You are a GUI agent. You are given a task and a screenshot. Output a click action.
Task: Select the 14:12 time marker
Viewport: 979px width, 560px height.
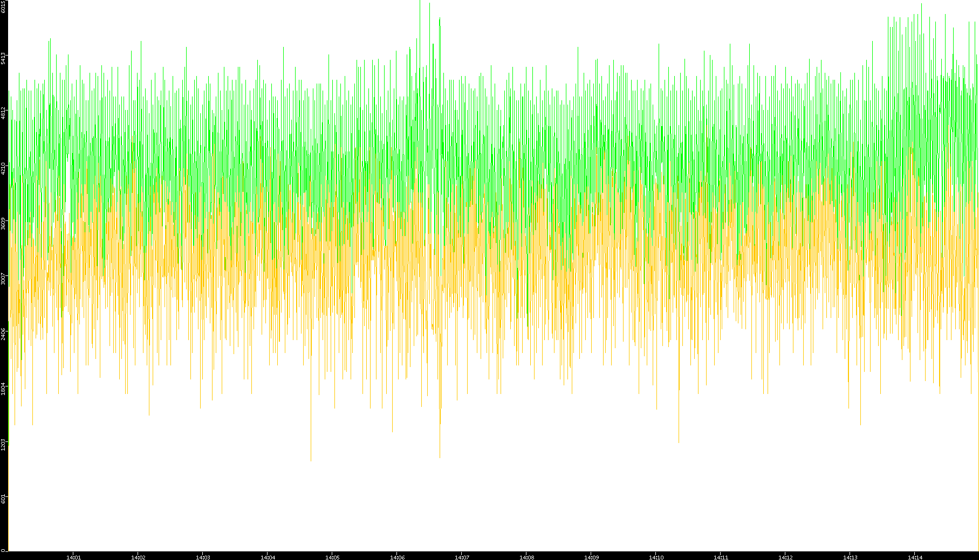point(785,557)
